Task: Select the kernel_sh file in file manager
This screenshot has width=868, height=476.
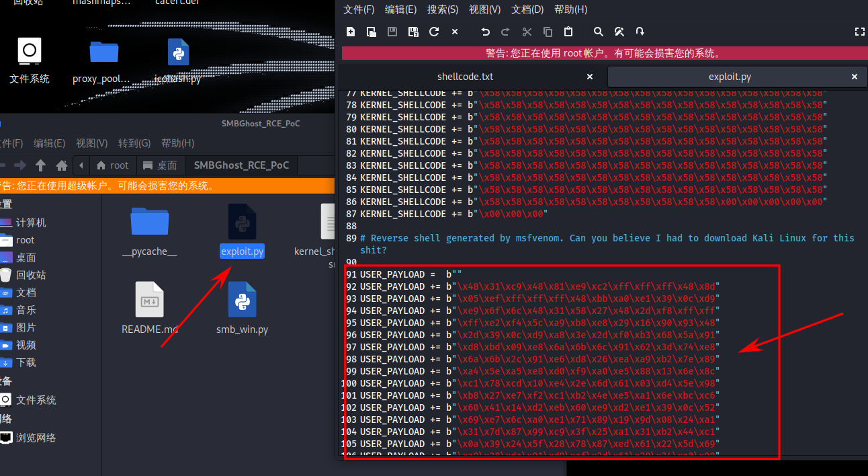Action: (314, 235)
